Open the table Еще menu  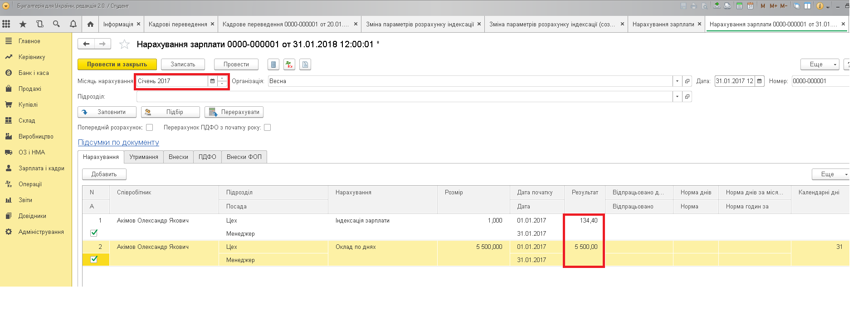[831, 174]
